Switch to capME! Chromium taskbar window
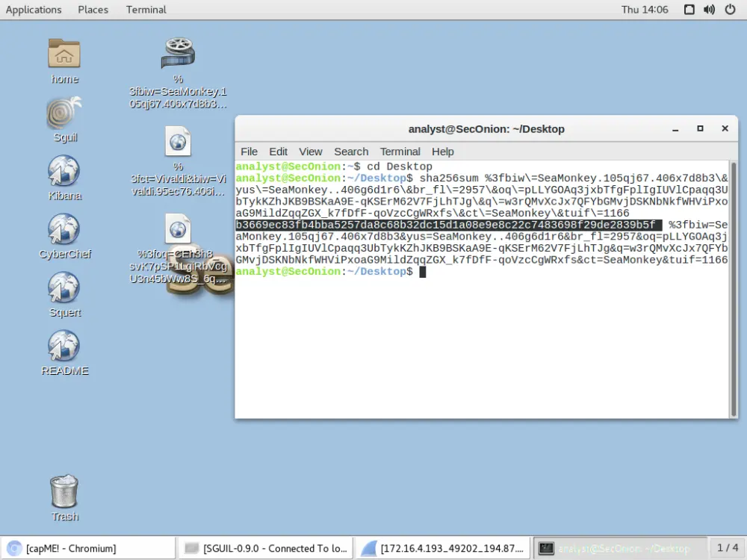The image size is (747, 560). click(88, 548)
